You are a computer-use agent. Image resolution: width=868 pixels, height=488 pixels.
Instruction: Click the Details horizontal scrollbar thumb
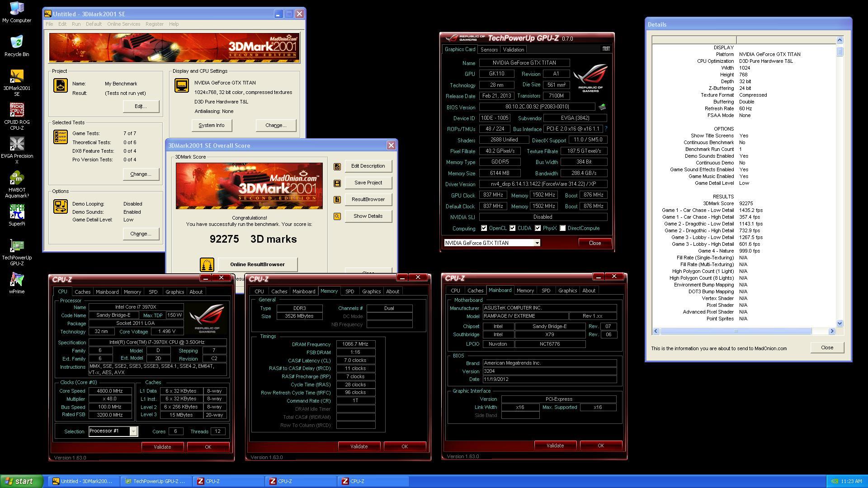(x=736, y=331)
